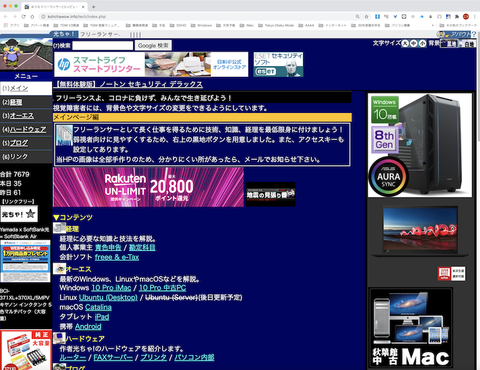Open the 10 Pro iMac link
The image size is (480, 370).
point(111,288)
